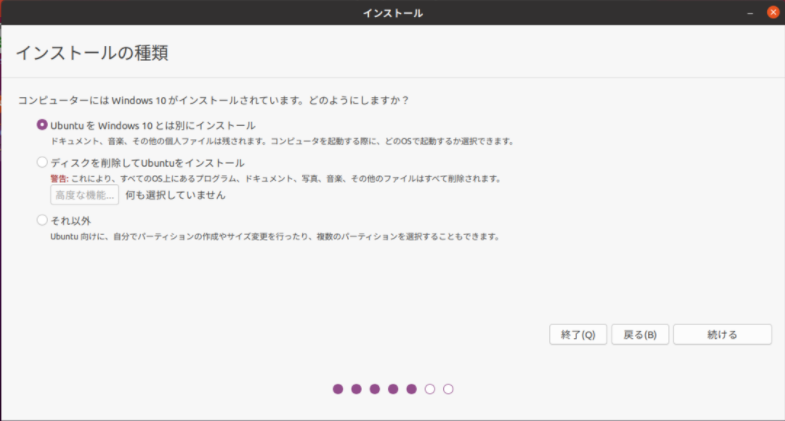The height and width of the screenshot is (421, 785).
Task: Close the installer window with the orange button
Action: [773, 13]
